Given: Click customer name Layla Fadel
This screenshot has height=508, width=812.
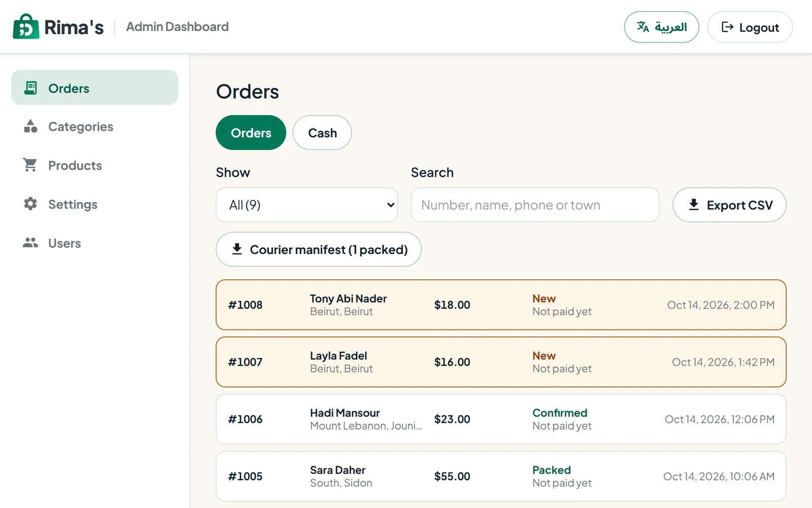Looking at the screenshot, I should click(339, 356).
